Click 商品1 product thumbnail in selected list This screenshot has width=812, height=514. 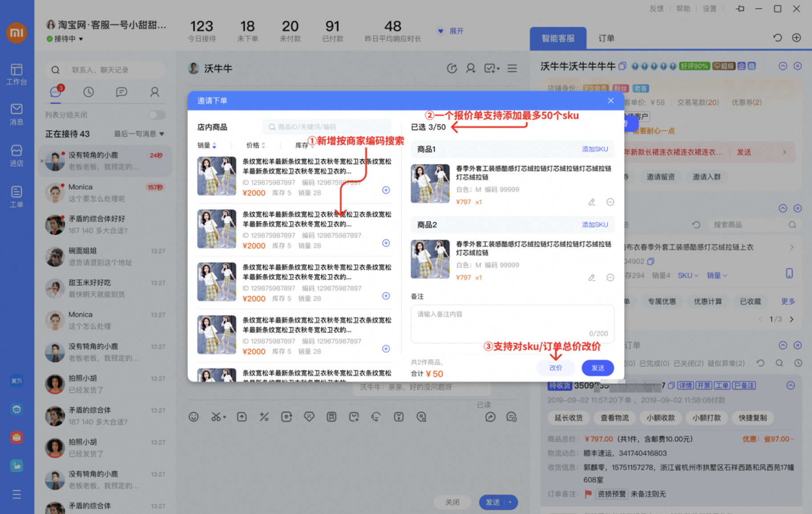coord(430,184)
